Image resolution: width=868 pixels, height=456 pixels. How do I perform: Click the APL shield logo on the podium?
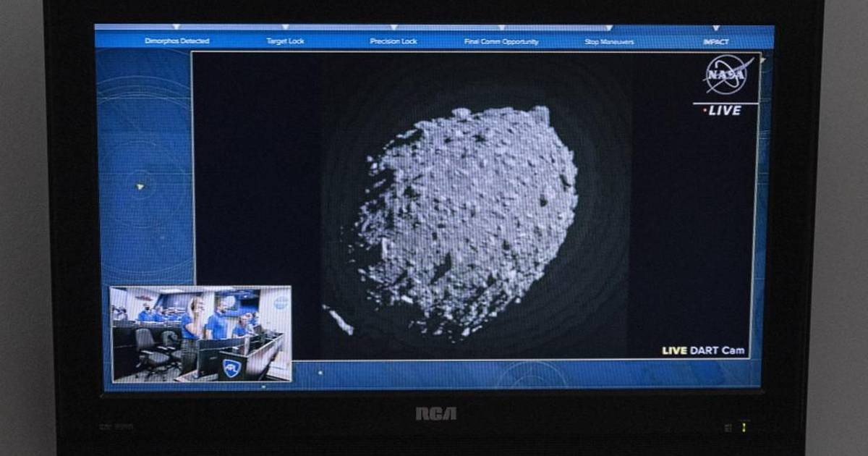(231, 368)
